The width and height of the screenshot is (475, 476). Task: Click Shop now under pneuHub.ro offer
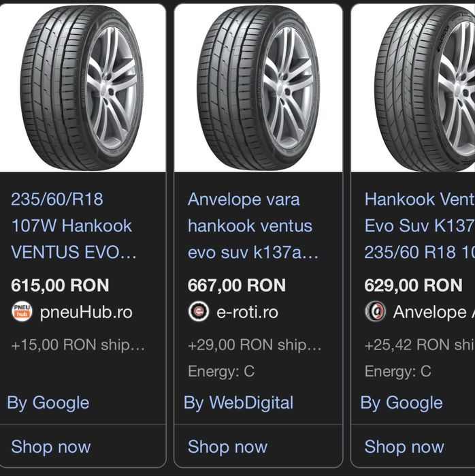click(x=51, y=447)
